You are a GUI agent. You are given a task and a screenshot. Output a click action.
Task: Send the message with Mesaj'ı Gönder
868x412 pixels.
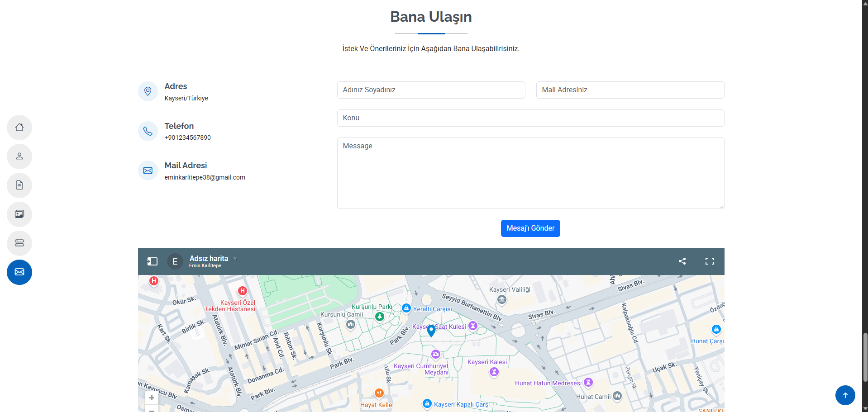pos(530,228)
